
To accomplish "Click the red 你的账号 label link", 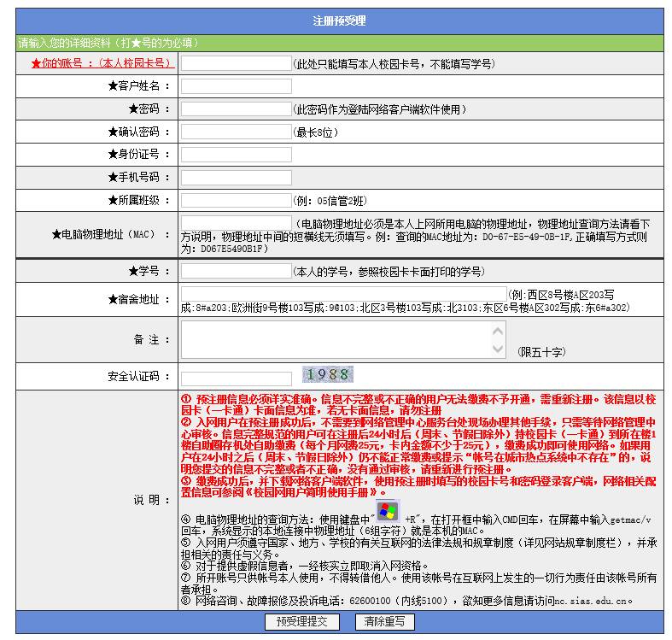I will (102, 63).
